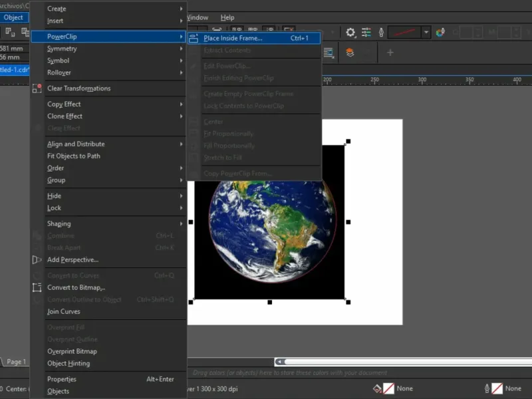The image size is (532, 399).
Task: Click the Add Perspective icon
Action: 37,260
